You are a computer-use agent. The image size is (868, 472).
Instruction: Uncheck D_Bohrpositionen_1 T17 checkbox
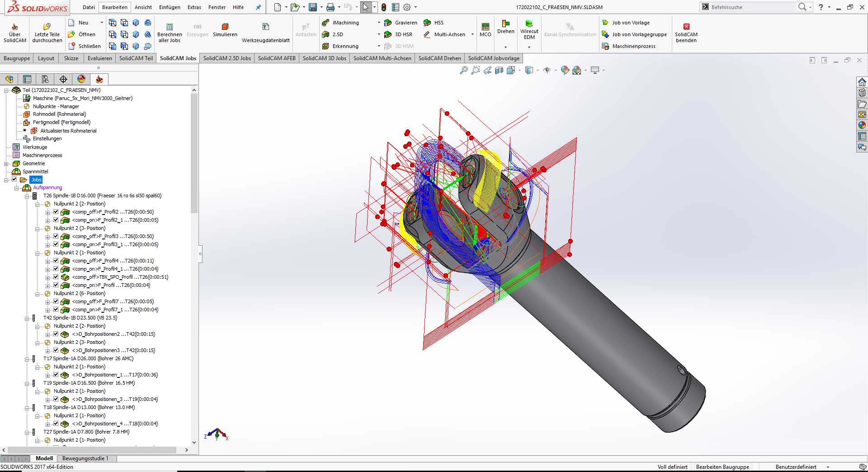click(x=56, y=375)
